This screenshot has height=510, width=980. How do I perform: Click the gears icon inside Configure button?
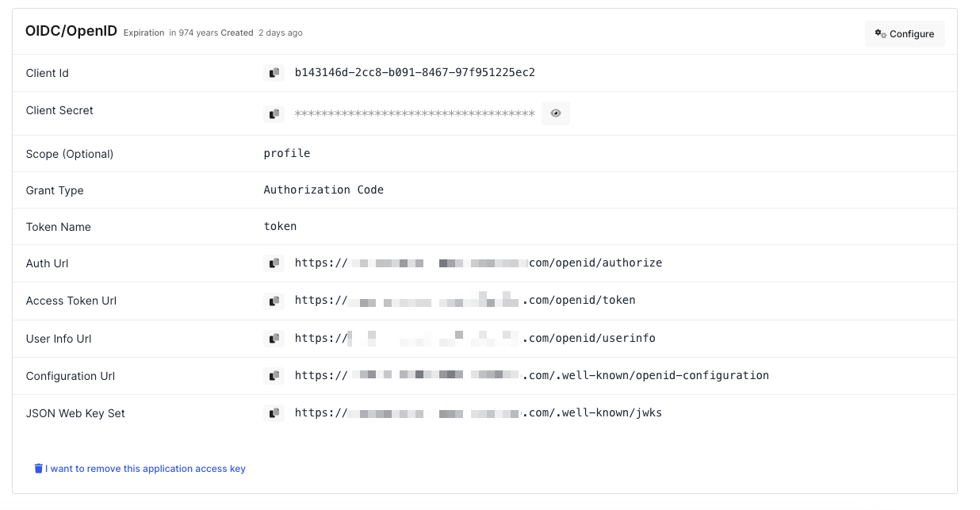click(879, 33)
